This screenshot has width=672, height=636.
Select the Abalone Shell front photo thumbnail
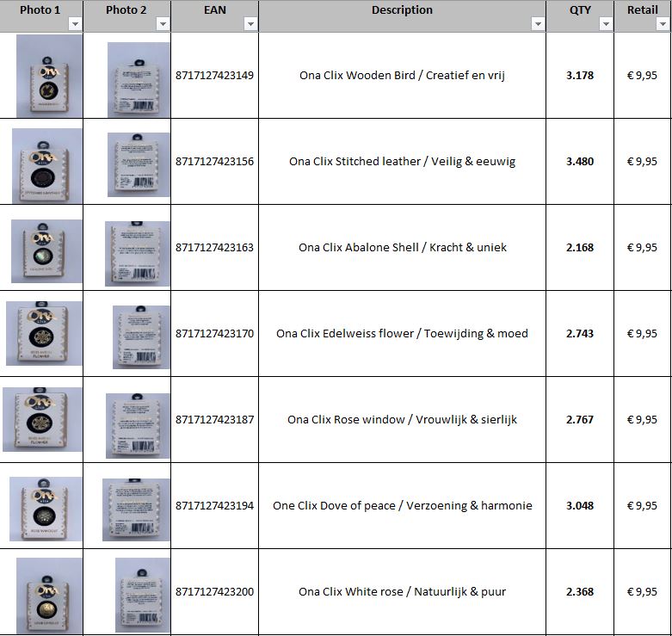coord(46,251)
